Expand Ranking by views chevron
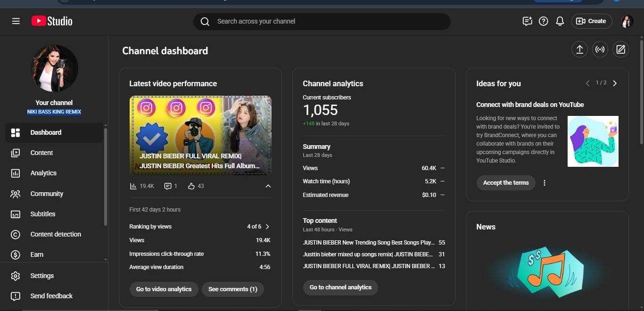 (x=267, y=227)
